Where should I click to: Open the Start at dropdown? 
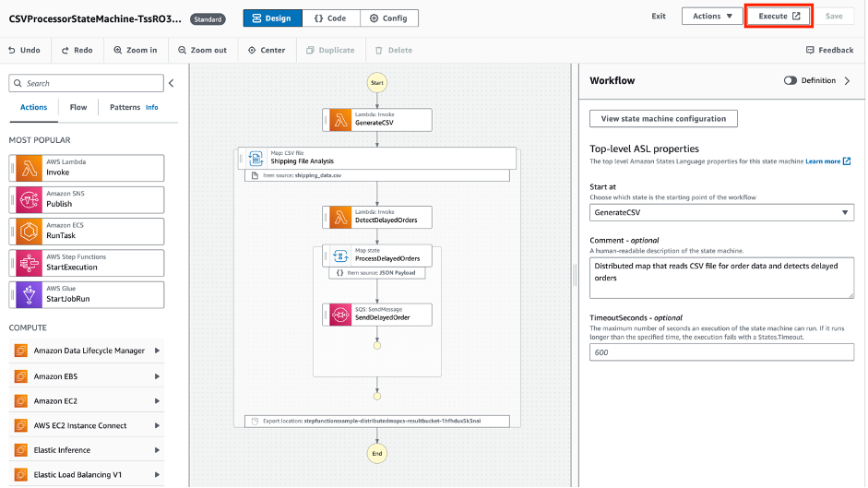click(x=721, y=213)
